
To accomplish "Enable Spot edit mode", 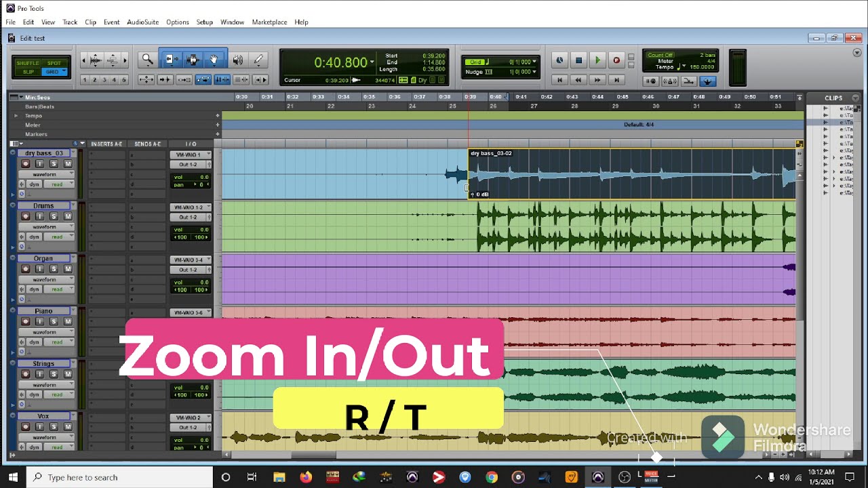I will [x=54, y=64].
